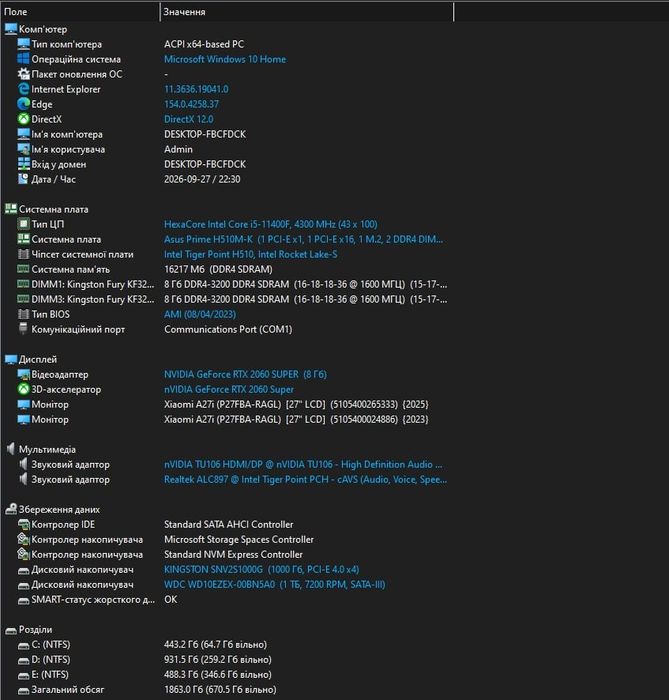669x700 pixels.
Task: Select the Тип комп'ютера row label
Action: pyautogui.click(x=66, y=44)
